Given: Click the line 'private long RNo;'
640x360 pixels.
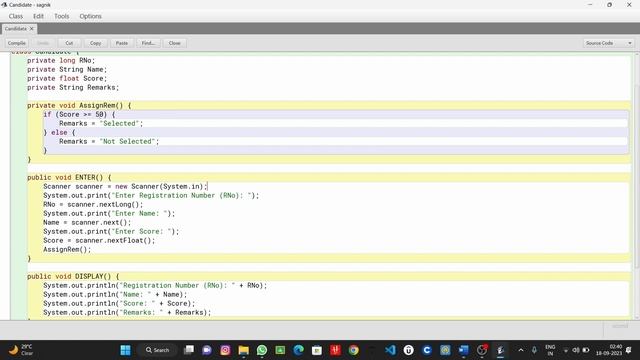Looking at the screenshot, I should pos(61,60).
